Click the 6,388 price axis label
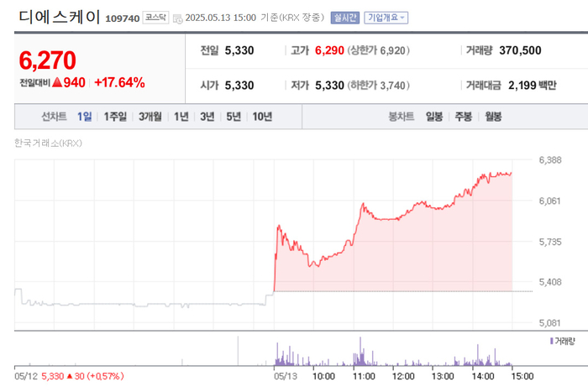Viewport: 588px width, 392px height. coord(550,160)
